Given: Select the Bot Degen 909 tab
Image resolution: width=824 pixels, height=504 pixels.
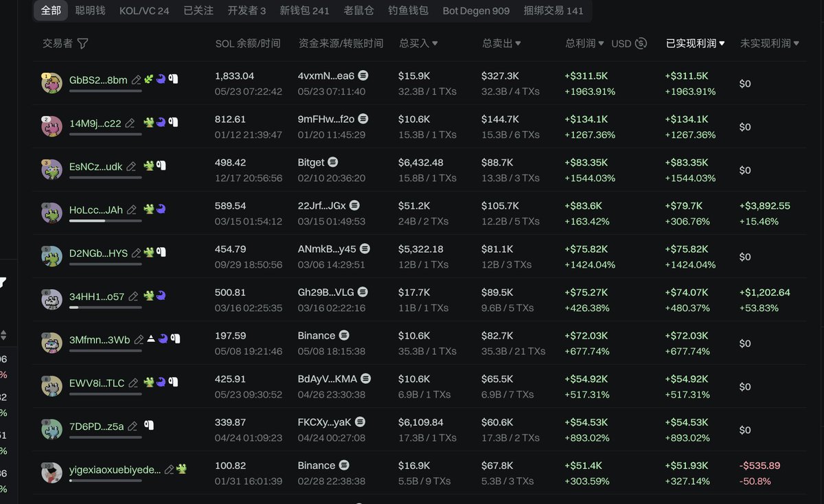Looking at the screenshot, I should 476,10.
